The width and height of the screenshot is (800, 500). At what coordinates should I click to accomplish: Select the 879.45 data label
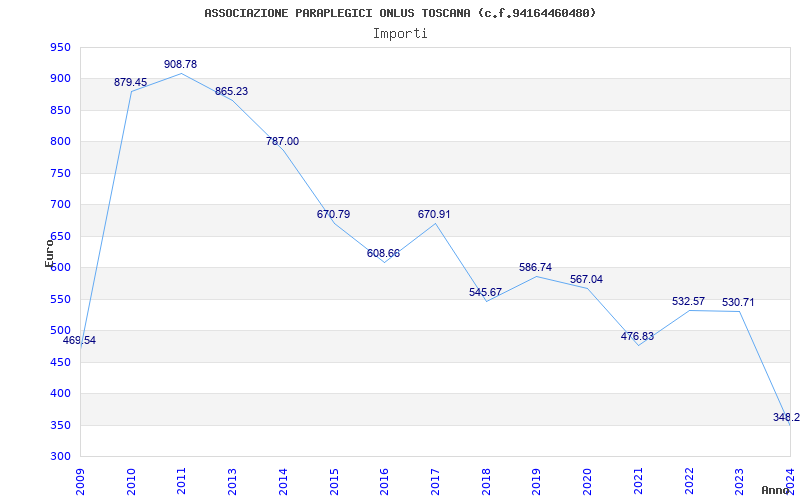pos(130,83)
